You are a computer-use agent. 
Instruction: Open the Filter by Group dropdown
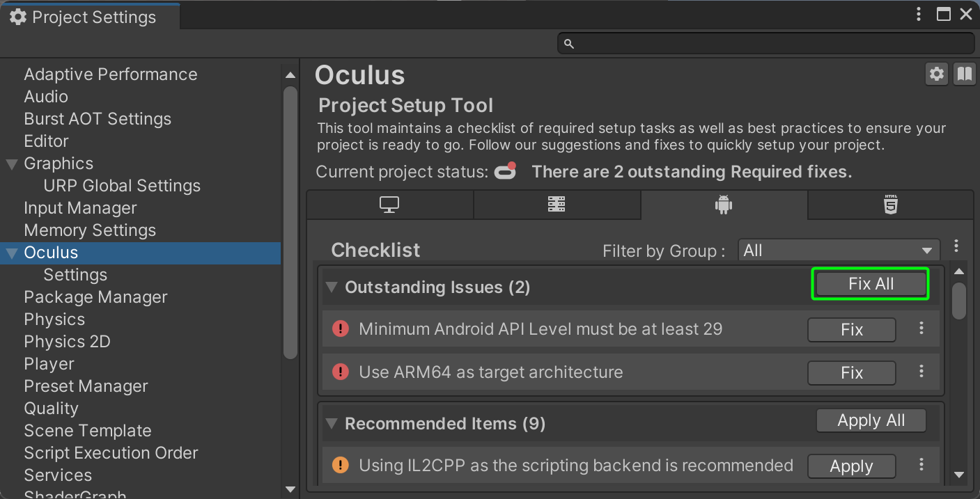[839, 251]
